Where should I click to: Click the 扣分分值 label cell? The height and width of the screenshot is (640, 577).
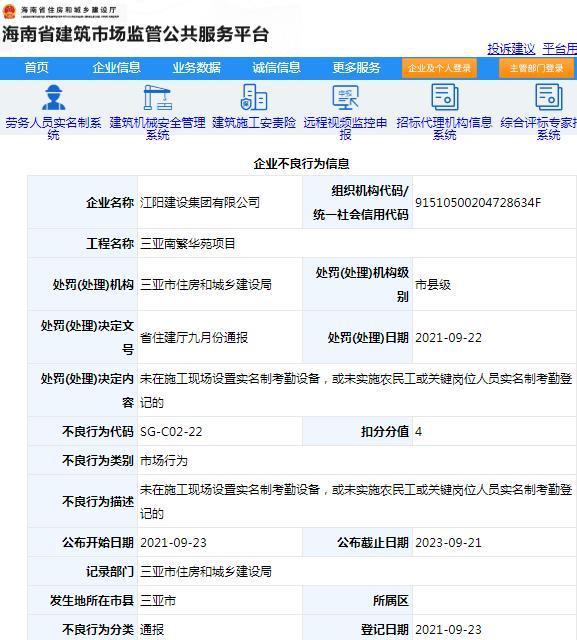tap(357, 431)
